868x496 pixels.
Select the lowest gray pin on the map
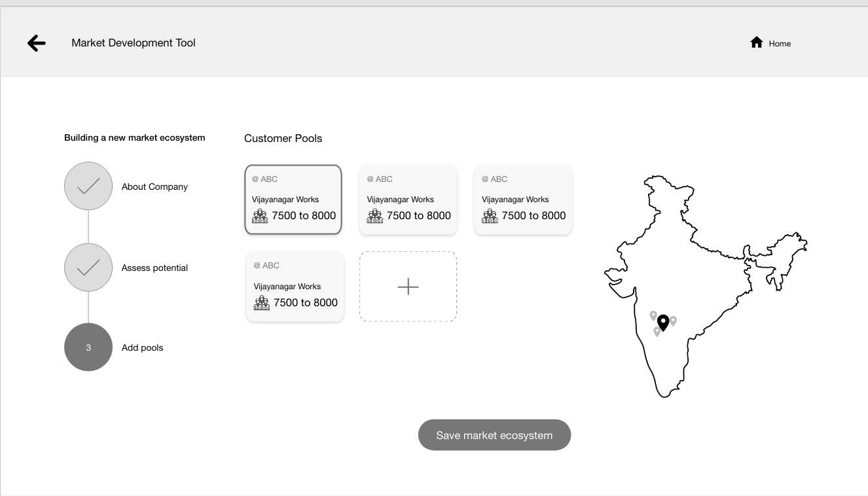coord(657,332)
